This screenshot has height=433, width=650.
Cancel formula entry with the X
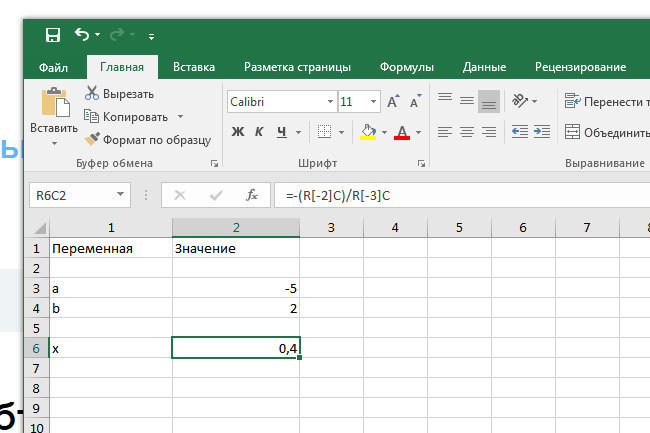tap(180, 195)
